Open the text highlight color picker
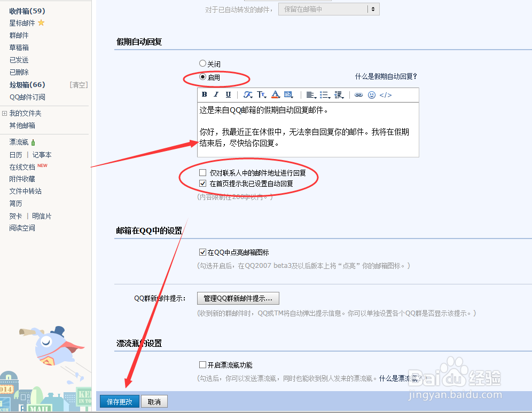 click(288, 94)
